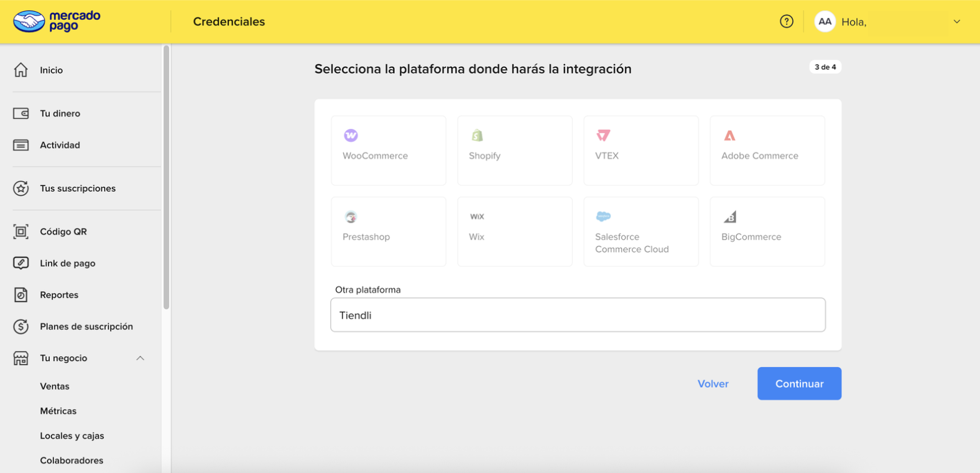Select the BigCommerce platform label
This screenshot has width=980, height=473.
click(751, 236)
